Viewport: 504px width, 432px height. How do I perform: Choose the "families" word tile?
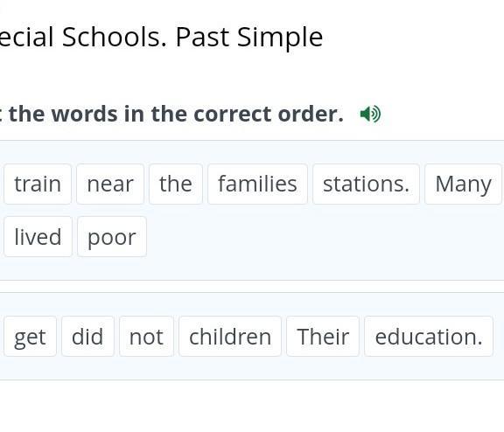[x=257, y=184]
